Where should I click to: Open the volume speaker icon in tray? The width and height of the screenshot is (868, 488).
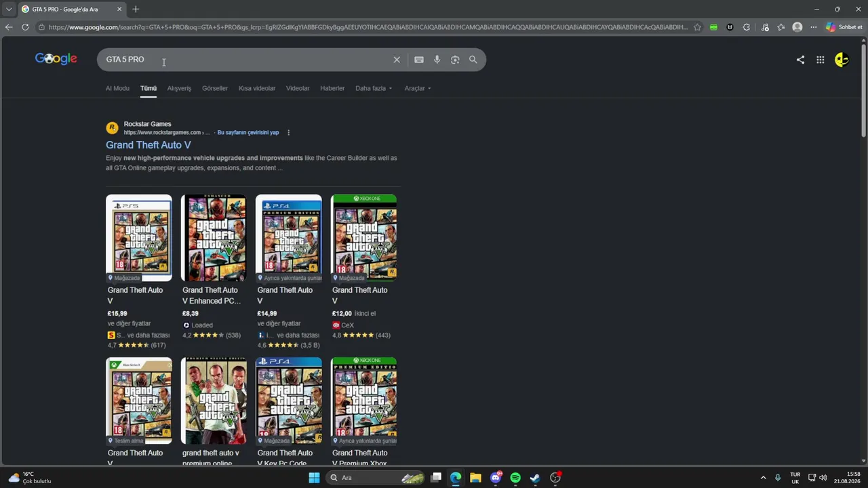(823, 478)
